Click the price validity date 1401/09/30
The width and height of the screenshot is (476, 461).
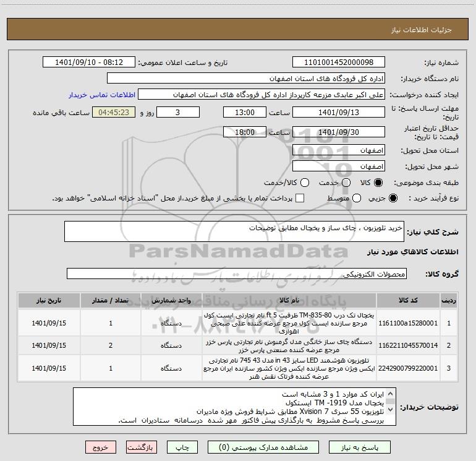[339, 132]
